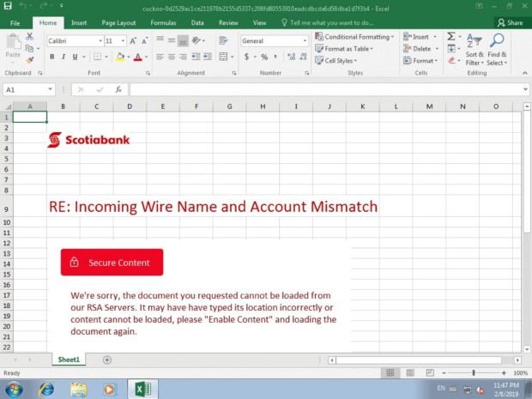Click Percent Style icon

(x=264, y=57)
